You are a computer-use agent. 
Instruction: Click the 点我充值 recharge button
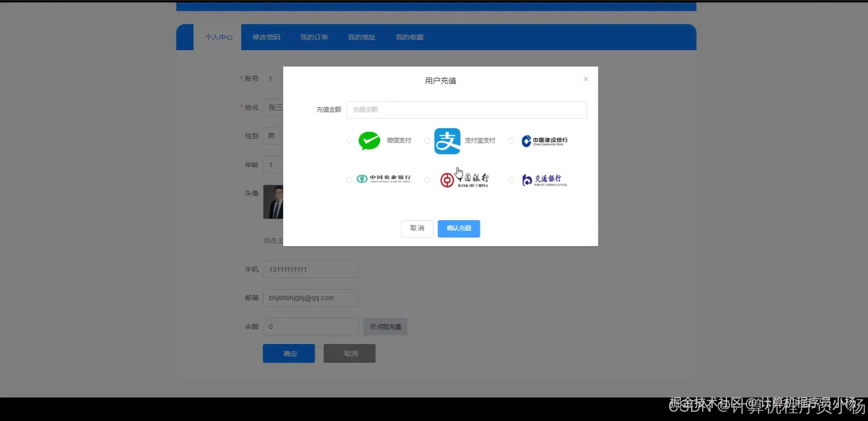click(x=385, y=327)
